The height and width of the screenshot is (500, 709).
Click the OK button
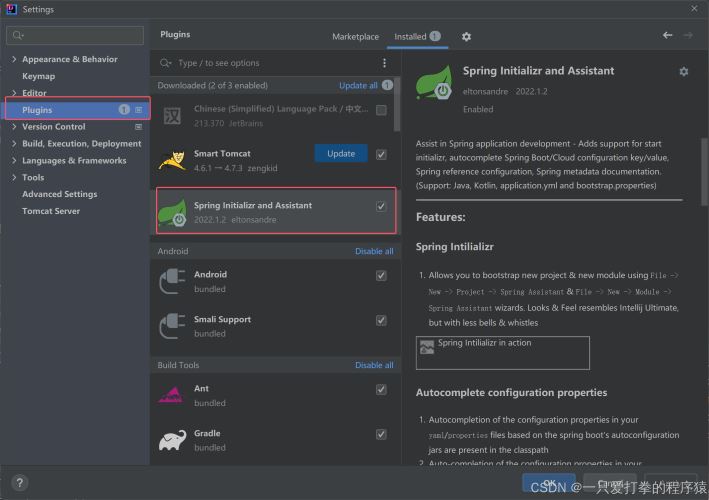click(x=549, y=483)
